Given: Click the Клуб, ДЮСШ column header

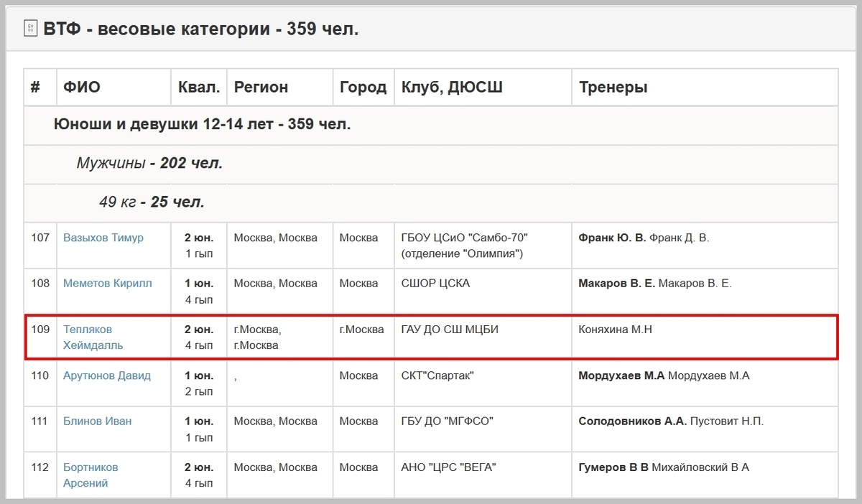Looking at the screenshot, I should (x=483, y=87).
